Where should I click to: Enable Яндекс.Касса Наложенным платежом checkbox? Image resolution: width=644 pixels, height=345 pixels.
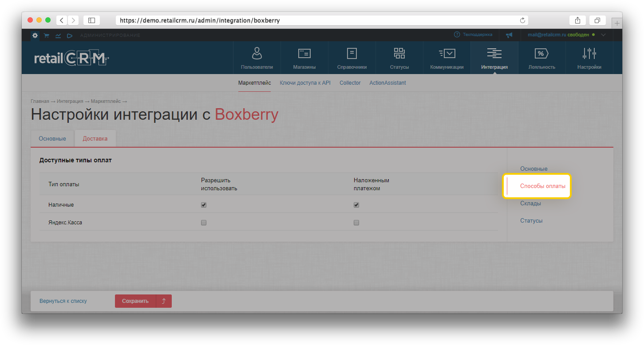(x=356, y=223)
